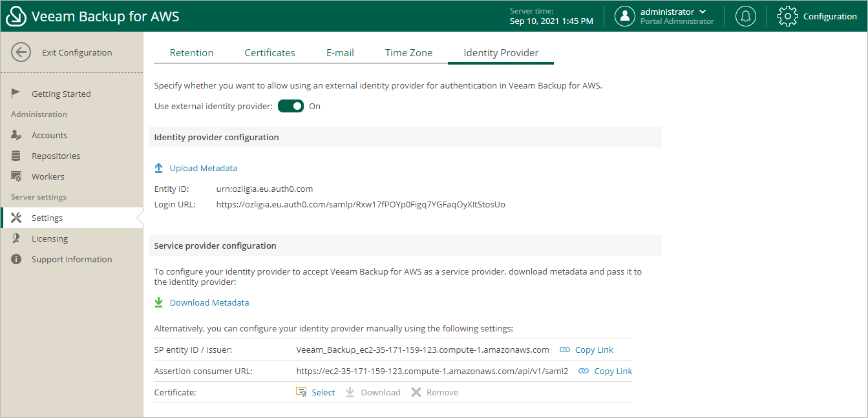Click the Getting Started flag icon
Viewport: 868px width, 418px height.
coord(16,94)
